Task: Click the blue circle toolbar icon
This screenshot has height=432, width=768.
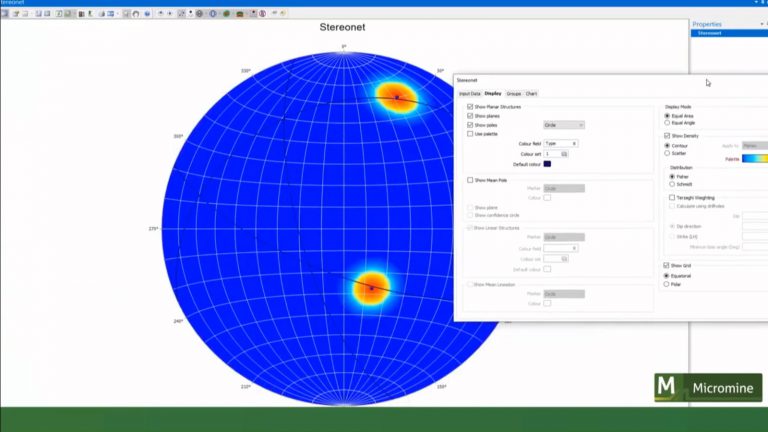Action: pyautogui.click(x=213, y=14)
